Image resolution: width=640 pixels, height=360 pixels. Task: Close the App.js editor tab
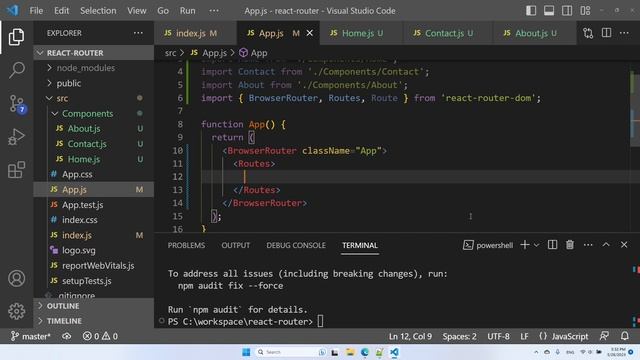click(310, 33)
